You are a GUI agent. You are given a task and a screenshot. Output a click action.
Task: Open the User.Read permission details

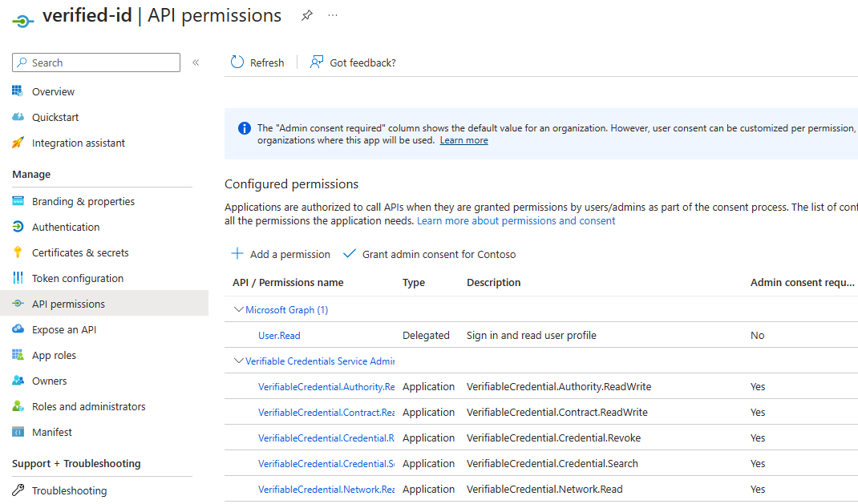pyautogui.click(x=278, y=335)
